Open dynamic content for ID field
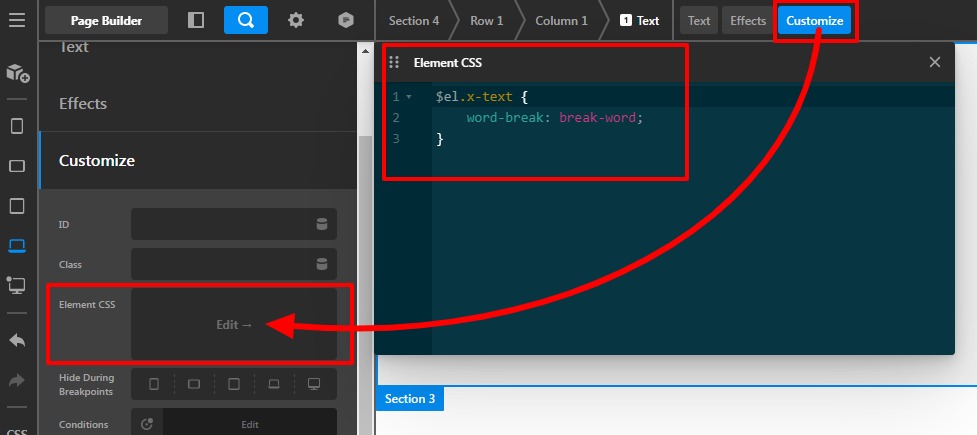The image size is (977, 435). (x=322, y=224)
